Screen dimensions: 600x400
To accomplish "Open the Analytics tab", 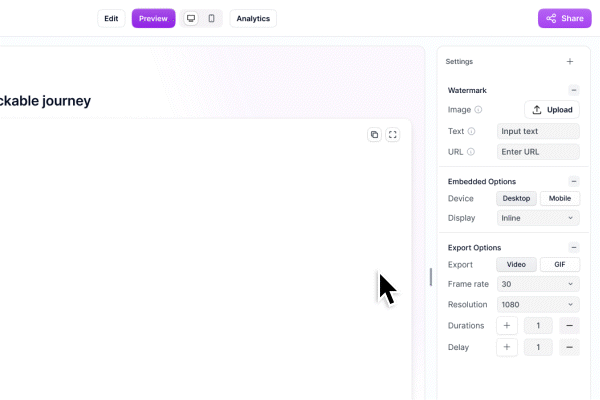I will coord(253,18).
